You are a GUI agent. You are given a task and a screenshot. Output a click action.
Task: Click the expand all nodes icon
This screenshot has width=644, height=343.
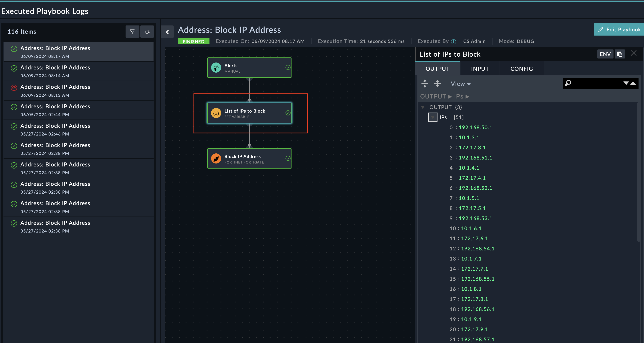click(x=425, y=84)
